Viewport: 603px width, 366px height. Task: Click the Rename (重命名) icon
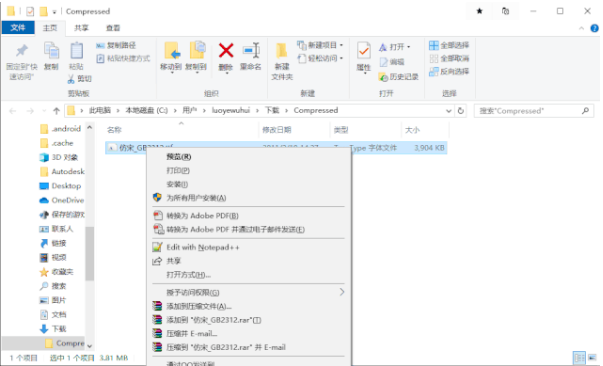pos(251,51)
